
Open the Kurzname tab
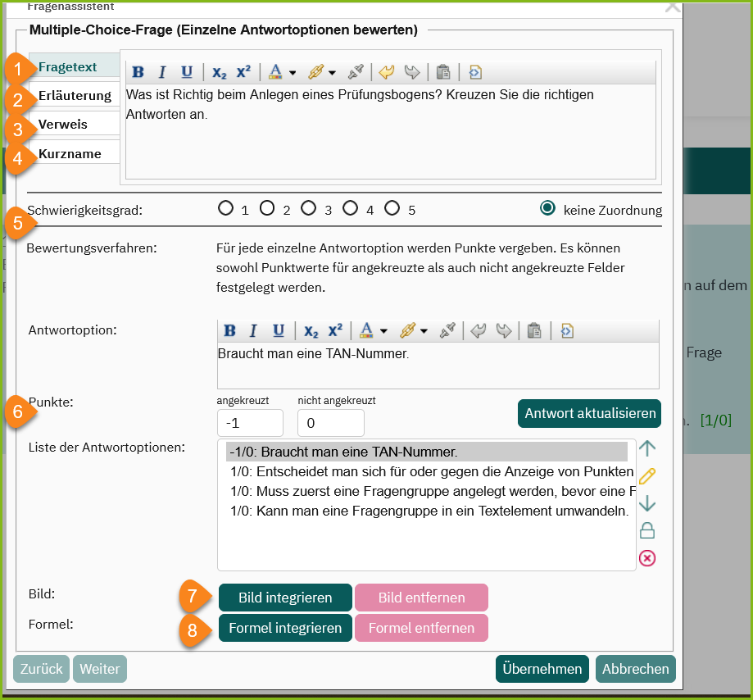pyautogui.click(x=70, y=153)
